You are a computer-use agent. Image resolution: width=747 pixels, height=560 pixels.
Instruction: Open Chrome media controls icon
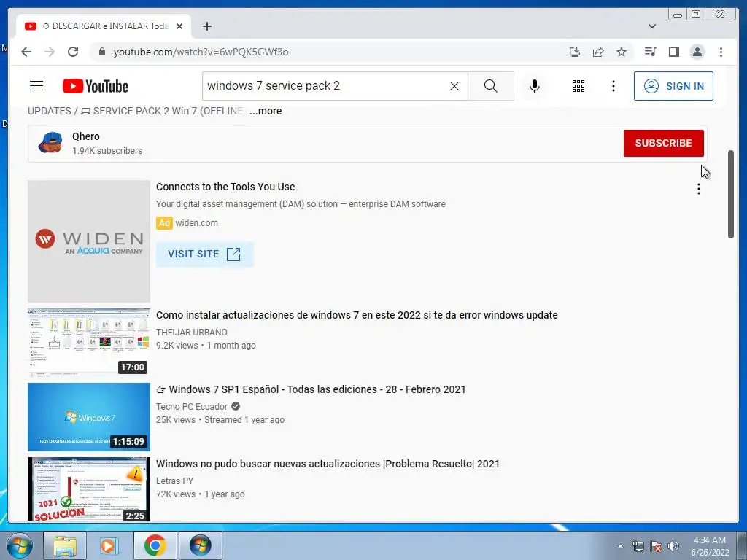[650, 52]
